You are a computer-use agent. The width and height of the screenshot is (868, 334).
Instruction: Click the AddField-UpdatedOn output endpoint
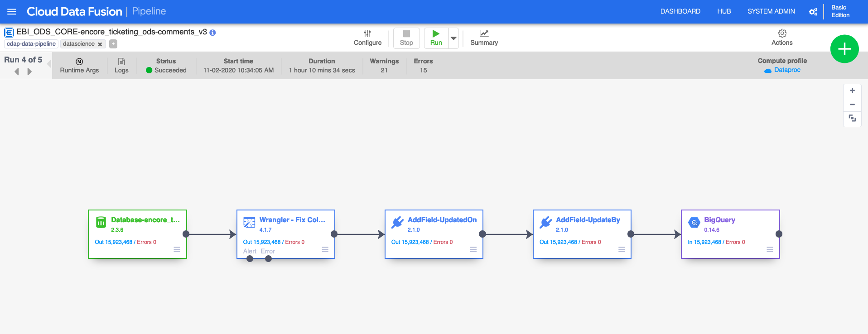pyautogui.click(x=482, y=234)
